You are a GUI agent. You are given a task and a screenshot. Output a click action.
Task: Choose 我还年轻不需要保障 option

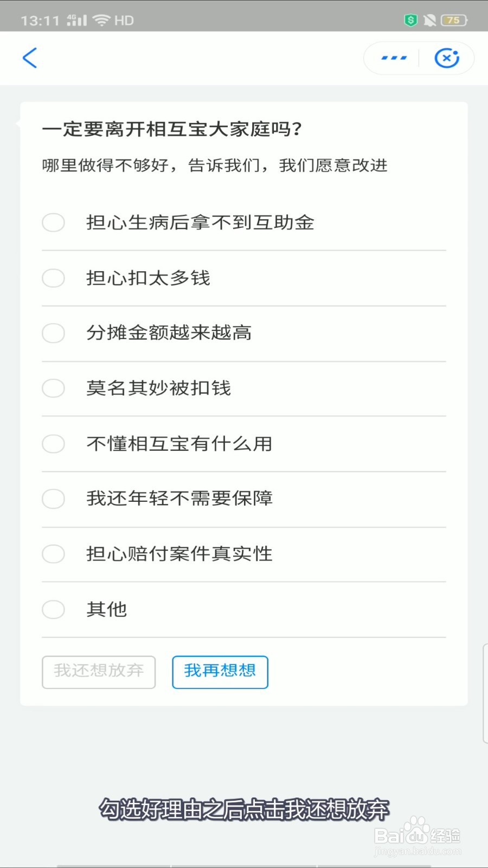[x=244, y=499]
